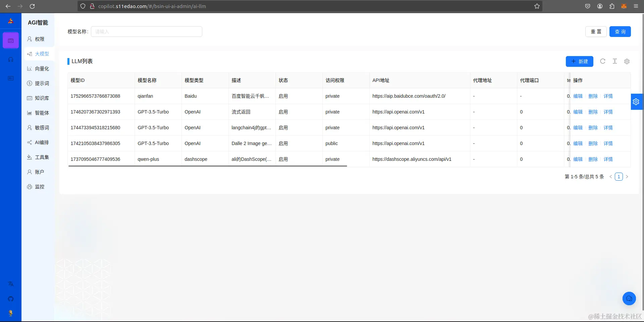Click the 新建 create button

(x=580, y=61)
